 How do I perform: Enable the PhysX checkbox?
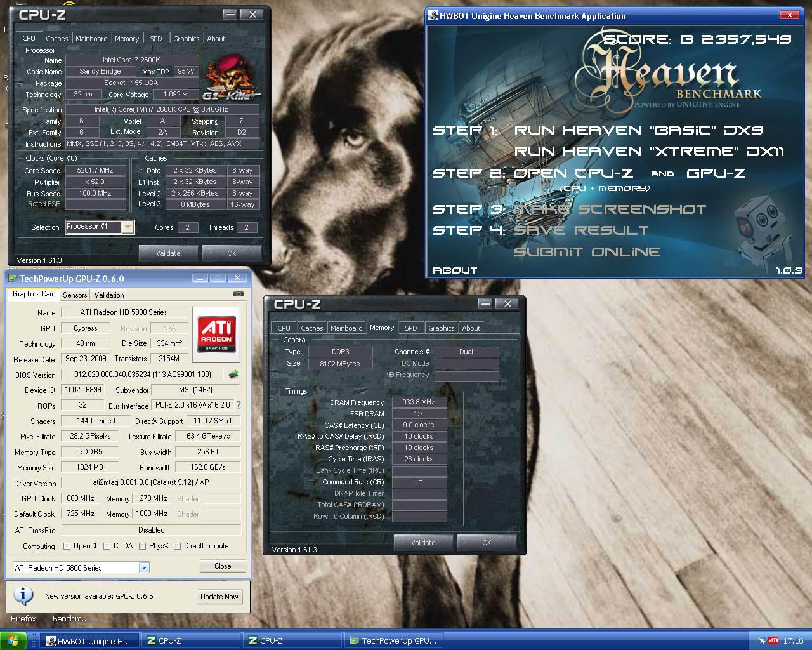[x=143, y=546]
